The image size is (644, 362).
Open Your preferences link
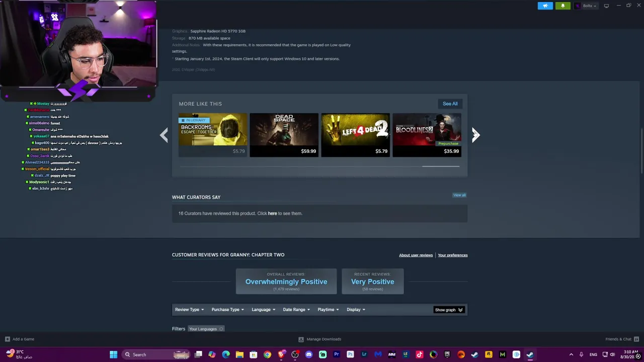point(452,255)
